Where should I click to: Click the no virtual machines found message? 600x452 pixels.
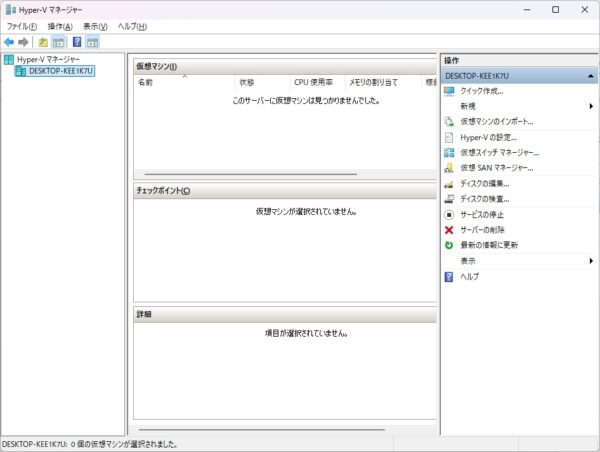tap(306, 101)
